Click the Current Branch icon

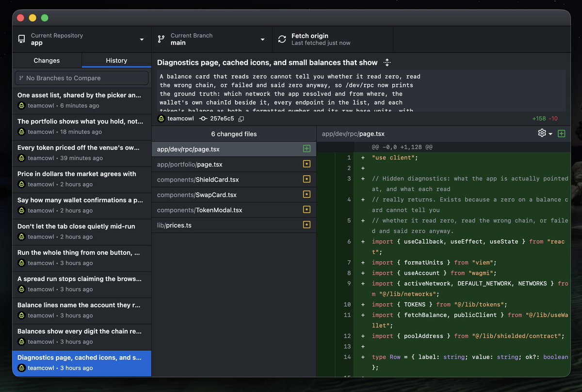[162, 39]
